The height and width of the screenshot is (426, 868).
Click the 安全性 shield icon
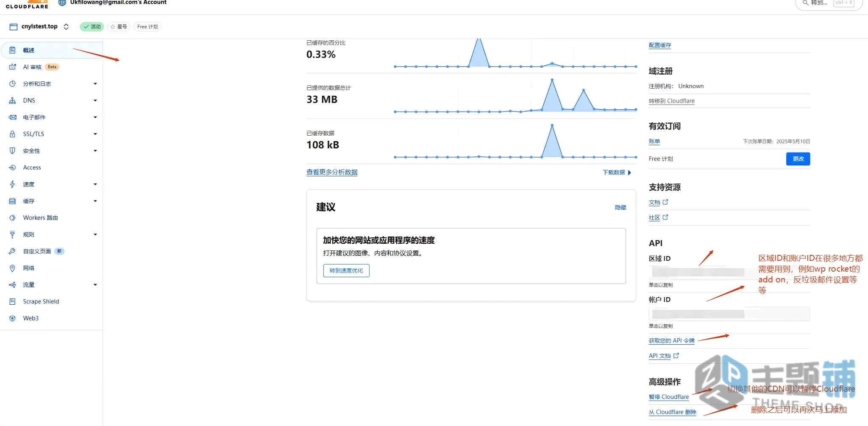(x=12, y=151)
